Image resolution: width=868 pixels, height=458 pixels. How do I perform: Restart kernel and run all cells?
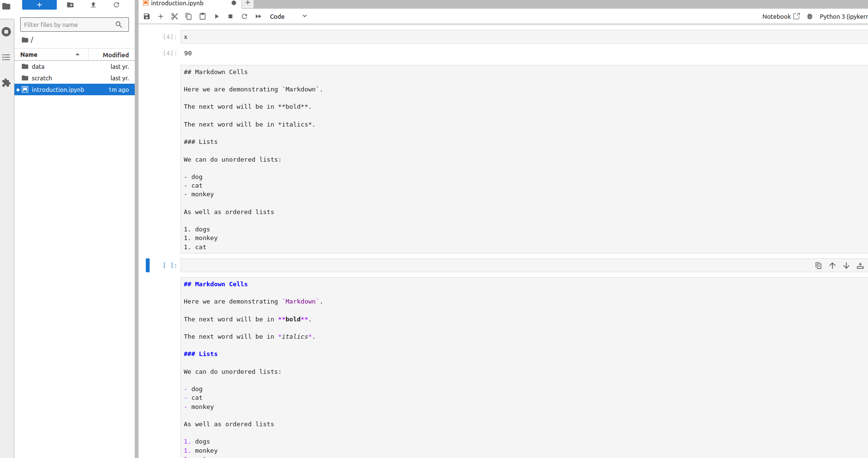258,16
